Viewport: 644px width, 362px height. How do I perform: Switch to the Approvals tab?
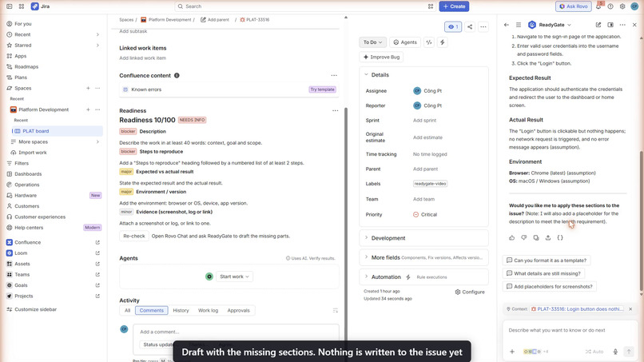click(238, 310)
